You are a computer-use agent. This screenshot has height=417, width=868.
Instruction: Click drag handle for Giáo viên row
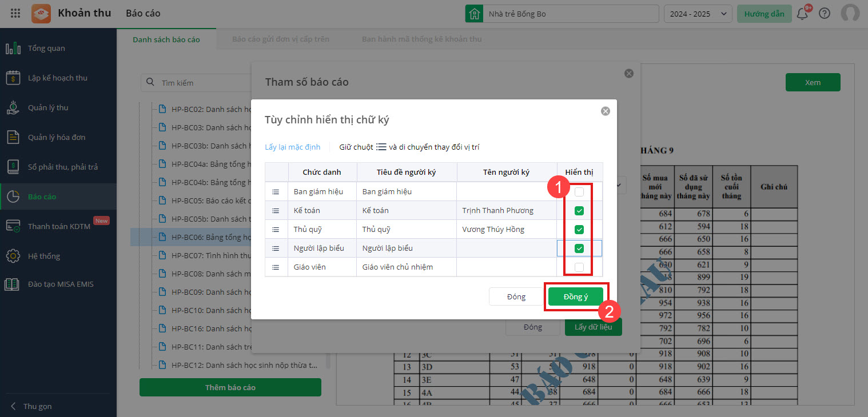276,267
